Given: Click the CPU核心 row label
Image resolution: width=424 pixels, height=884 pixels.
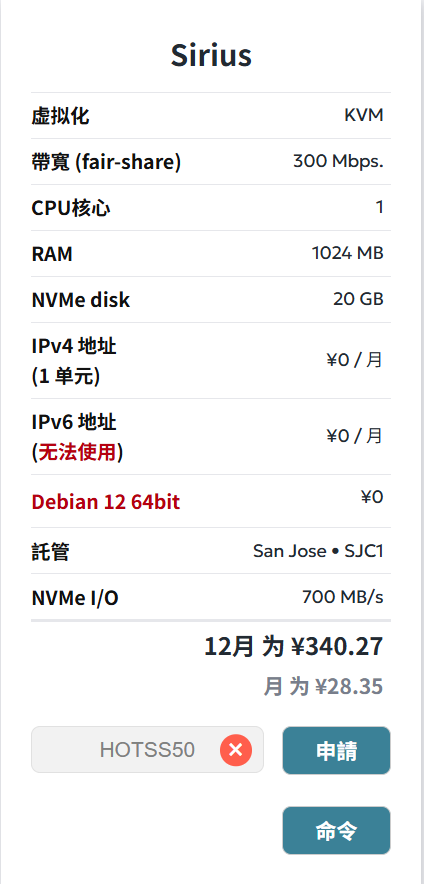Looking at the screenshot, I should click(71, 209).
